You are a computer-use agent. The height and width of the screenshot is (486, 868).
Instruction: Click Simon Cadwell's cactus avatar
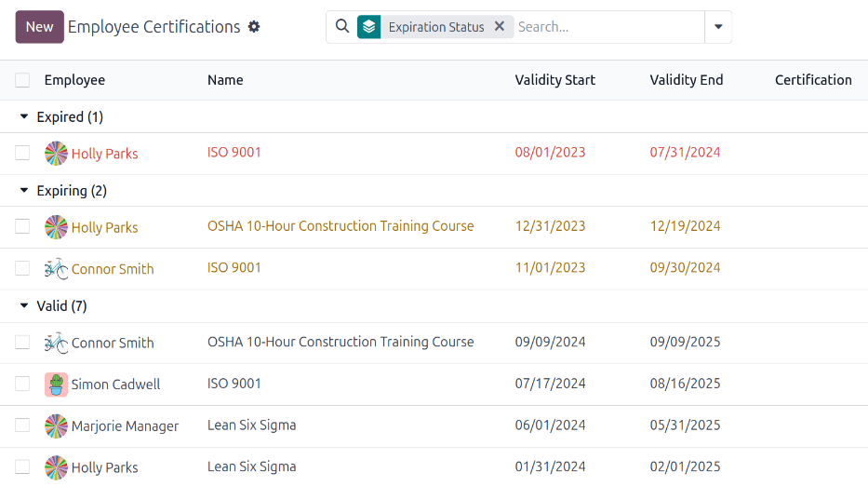(x=56, y=385)
